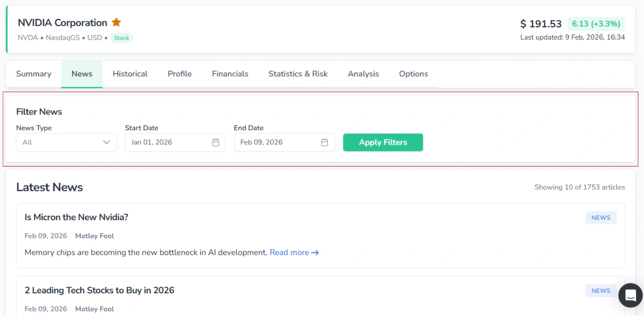Click Read more link on Micron article
The image size is (644, 316).
pyautogui.click(x=294, y=253)
